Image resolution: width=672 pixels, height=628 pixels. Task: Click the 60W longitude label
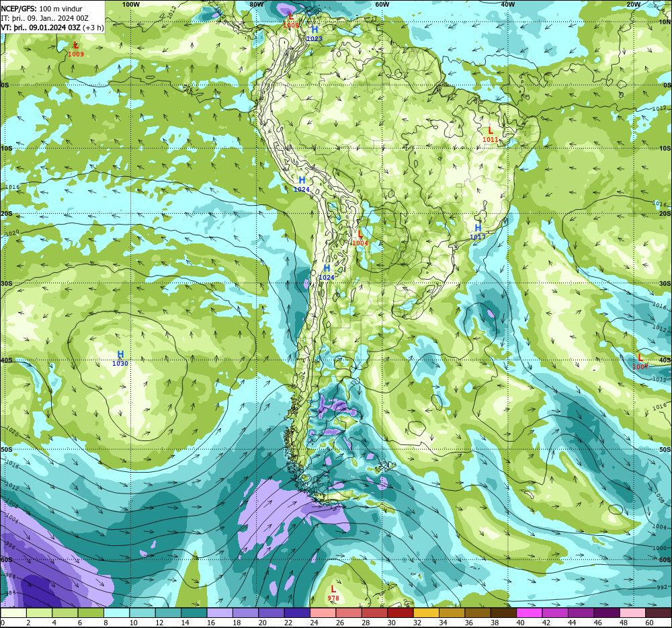pos(382,4)
